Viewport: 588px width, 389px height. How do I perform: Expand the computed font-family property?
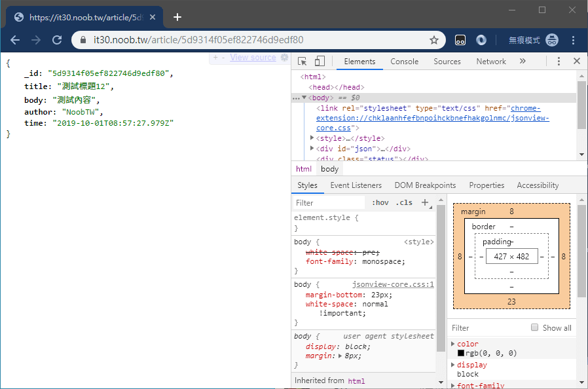[452, 386]
